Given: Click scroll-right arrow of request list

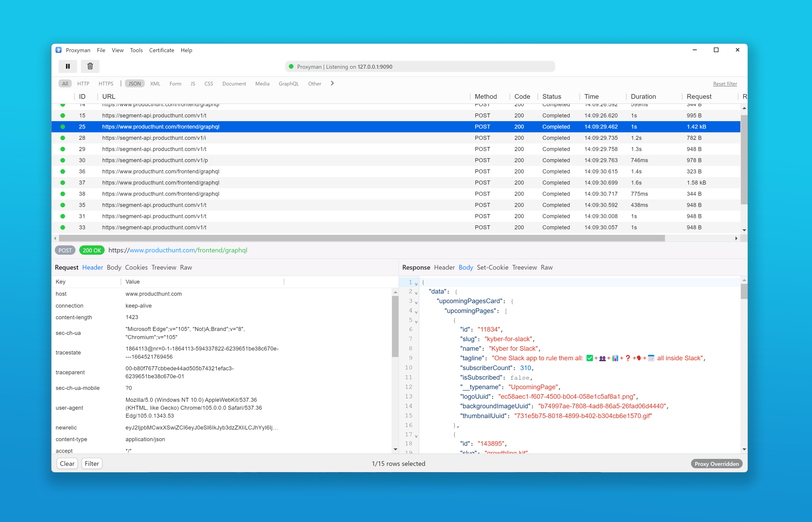Looking at the screenshot, I should click(736, 238).
